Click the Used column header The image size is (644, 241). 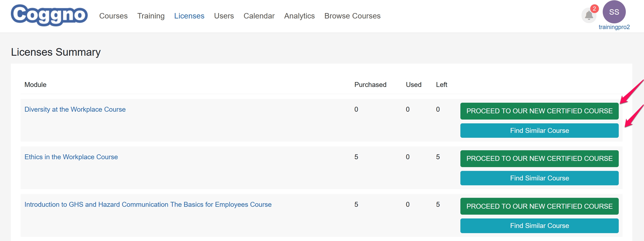point(413,85)
